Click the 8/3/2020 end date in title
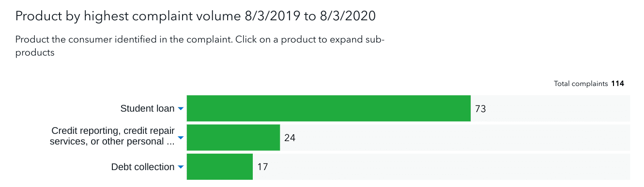 click(348, 16)
